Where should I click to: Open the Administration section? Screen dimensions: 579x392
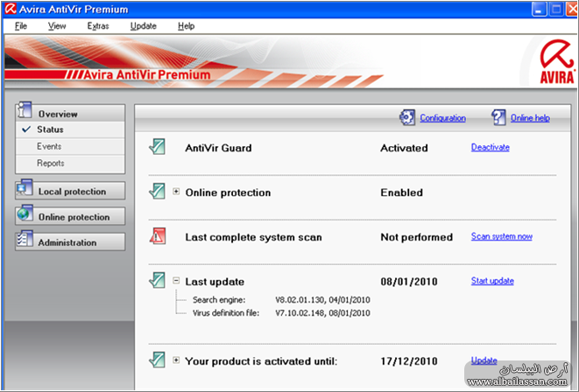point(70,241)
